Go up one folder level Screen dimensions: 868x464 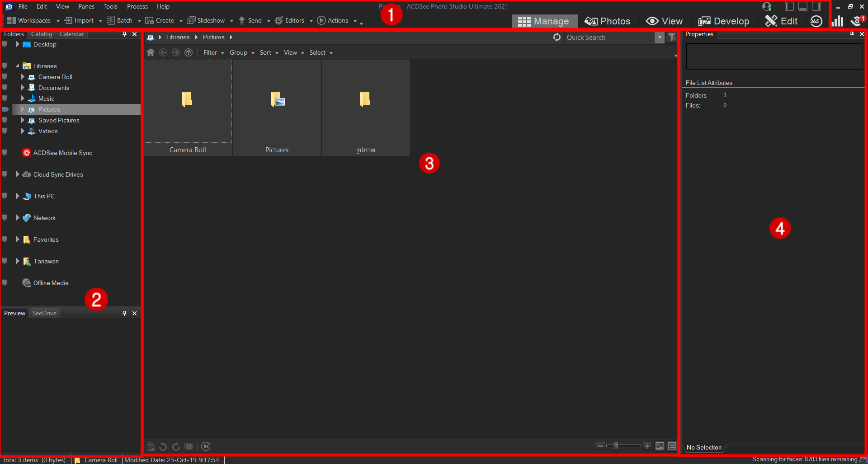coord(189,53)
